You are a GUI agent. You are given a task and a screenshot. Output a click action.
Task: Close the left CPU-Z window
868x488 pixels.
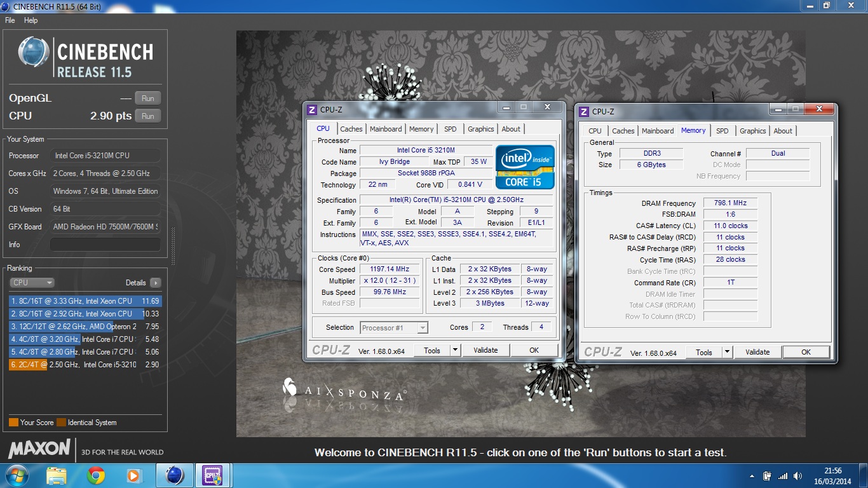(x=546, y=107)
